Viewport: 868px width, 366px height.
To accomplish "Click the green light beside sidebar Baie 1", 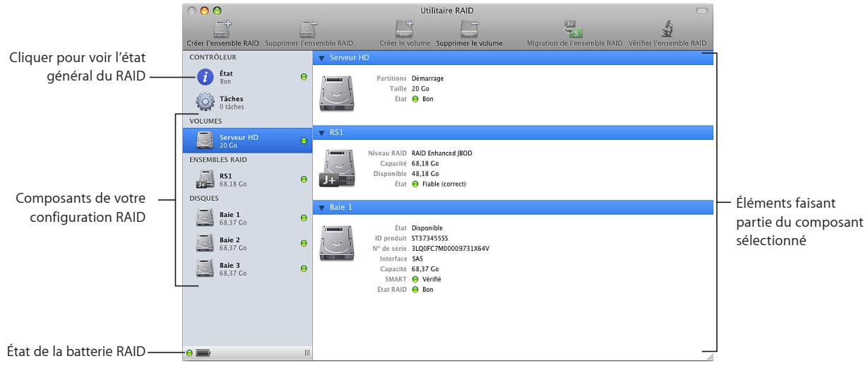I will point(304,218).
